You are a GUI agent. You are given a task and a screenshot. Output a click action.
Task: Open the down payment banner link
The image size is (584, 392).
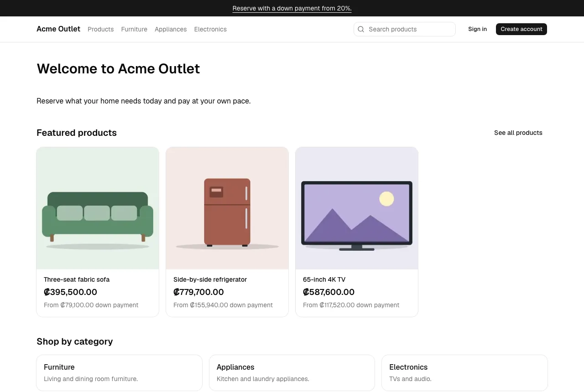click(292, 8)
